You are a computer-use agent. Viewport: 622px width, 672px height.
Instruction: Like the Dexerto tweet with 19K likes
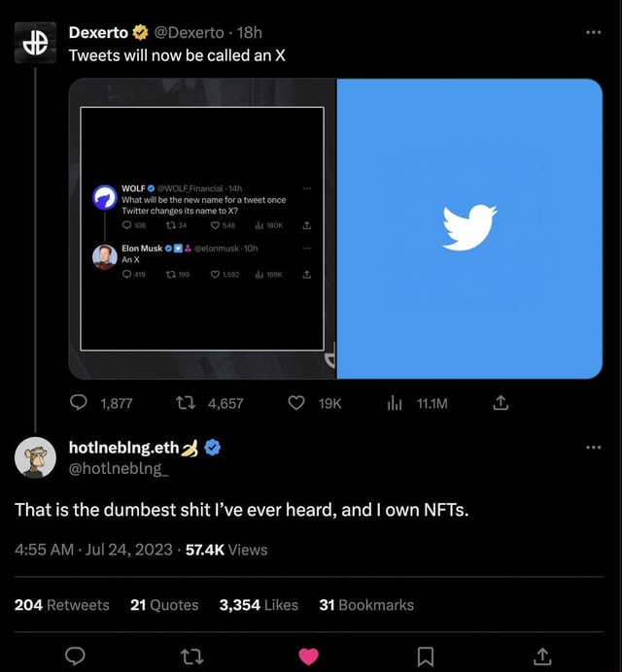296,403
